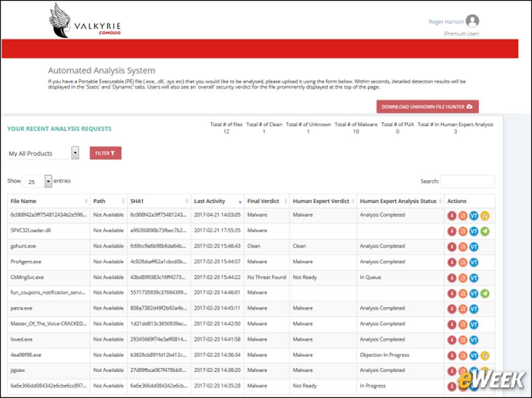Click the user avatar icon
Screen dimensions: 532x398
(472, 21)
